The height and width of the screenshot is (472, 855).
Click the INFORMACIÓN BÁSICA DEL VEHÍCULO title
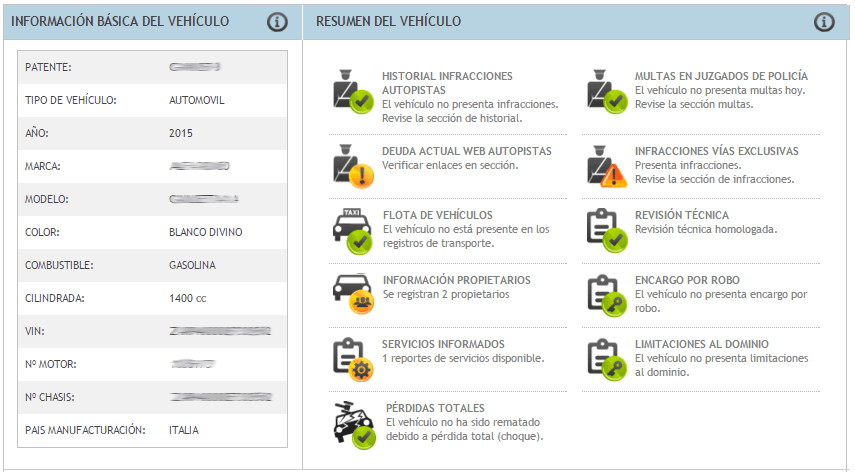[x=120, y=21]
